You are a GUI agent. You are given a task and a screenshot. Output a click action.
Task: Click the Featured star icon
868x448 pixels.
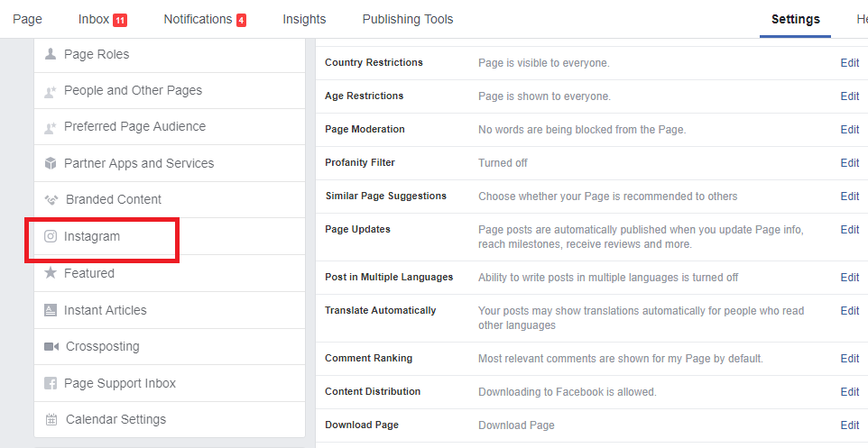tap(51, 272)
